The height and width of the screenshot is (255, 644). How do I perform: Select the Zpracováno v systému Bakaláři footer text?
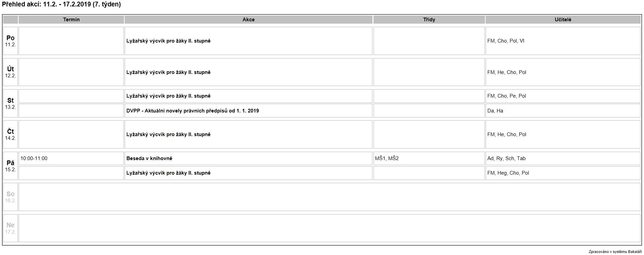point(615,252)
